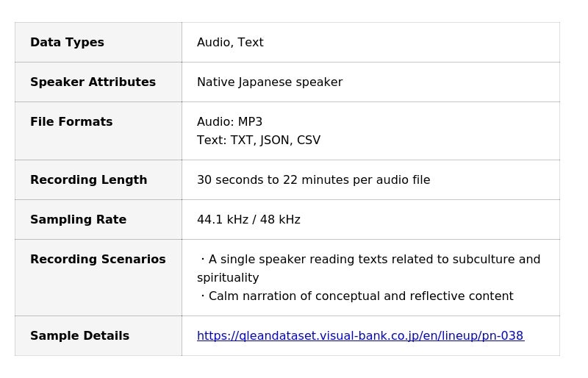Image resolution: width=588 pixels, height=378 pixels.
Task: Click the File Formats label
Action: [x=71, y=122]
